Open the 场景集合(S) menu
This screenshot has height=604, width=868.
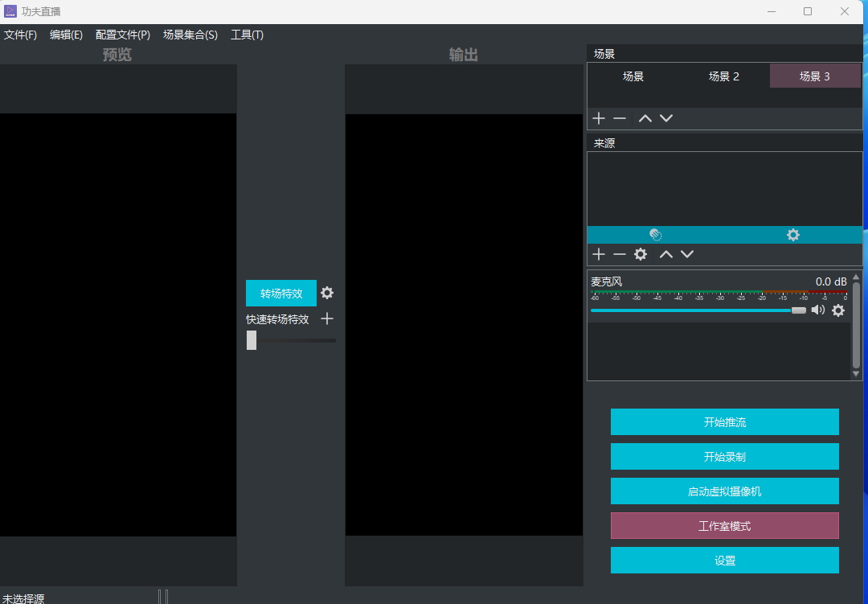click(190, 35)
